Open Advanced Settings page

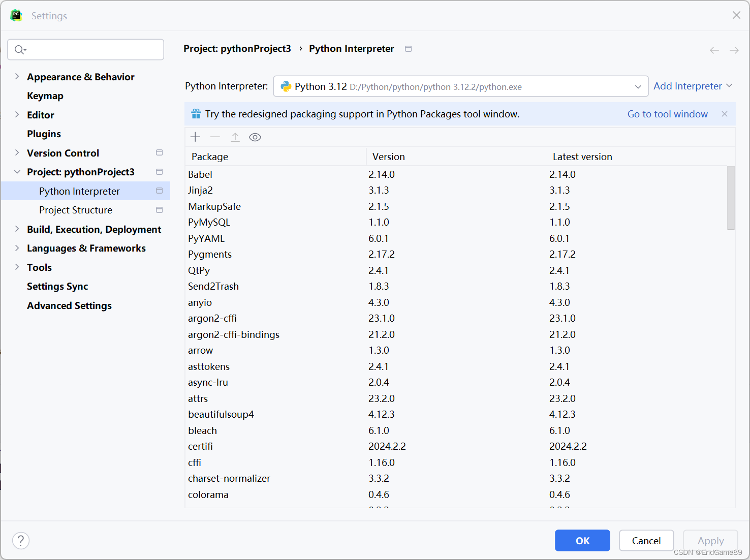(x=69, y=305)
